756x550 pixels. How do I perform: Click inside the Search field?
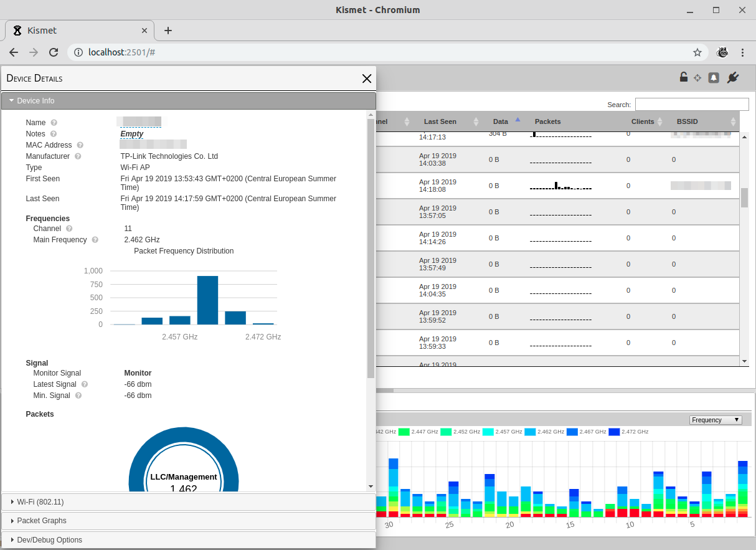(x=691, y=104)
